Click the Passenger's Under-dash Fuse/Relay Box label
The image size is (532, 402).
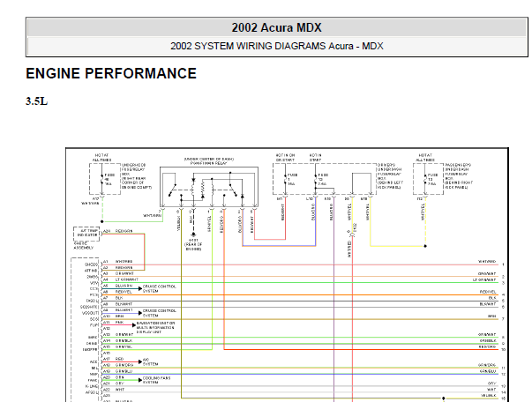[459, 176]
